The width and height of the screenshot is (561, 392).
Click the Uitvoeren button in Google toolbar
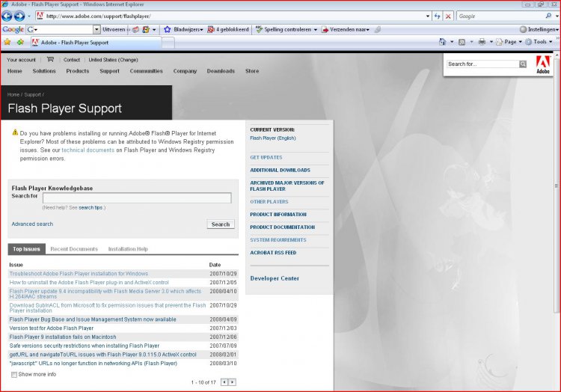[x=114, y=29]
